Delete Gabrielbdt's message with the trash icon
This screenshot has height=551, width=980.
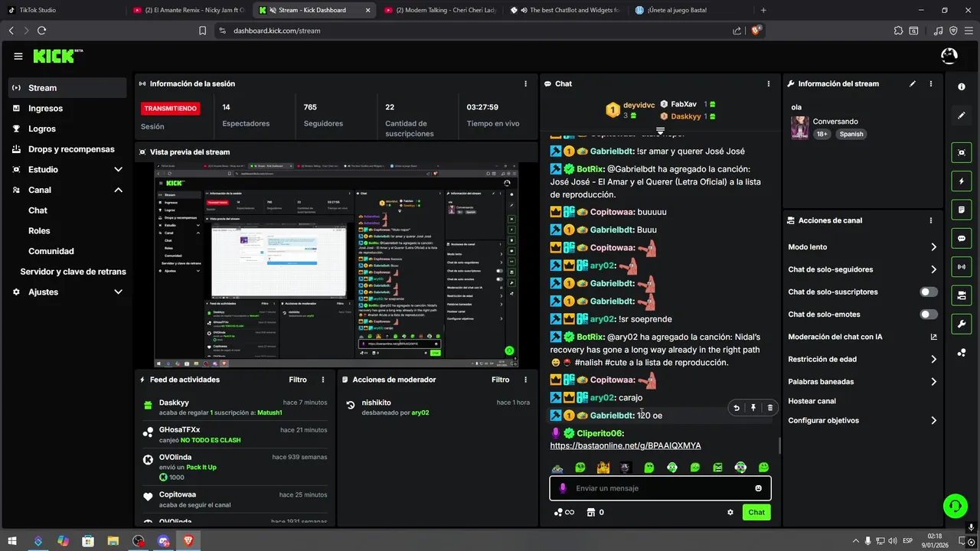[x=770, y=408]
